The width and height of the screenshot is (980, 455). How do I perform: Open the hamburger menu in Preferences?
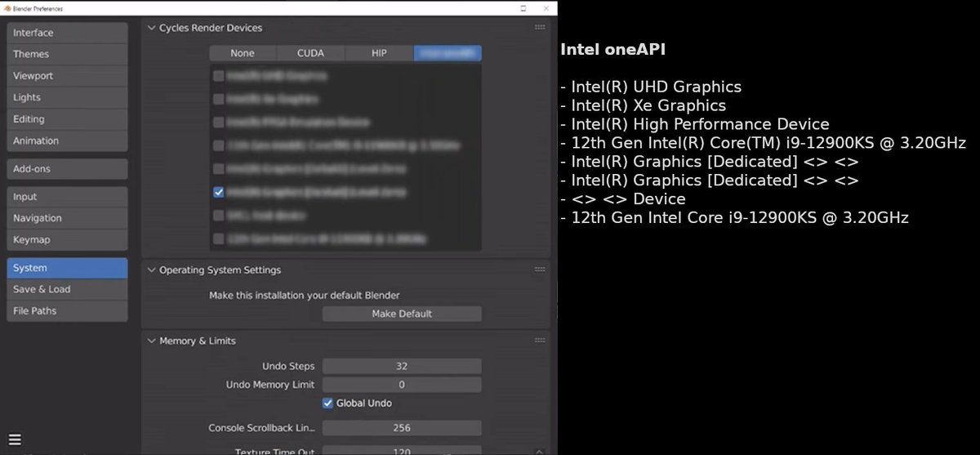pos(15,439)
